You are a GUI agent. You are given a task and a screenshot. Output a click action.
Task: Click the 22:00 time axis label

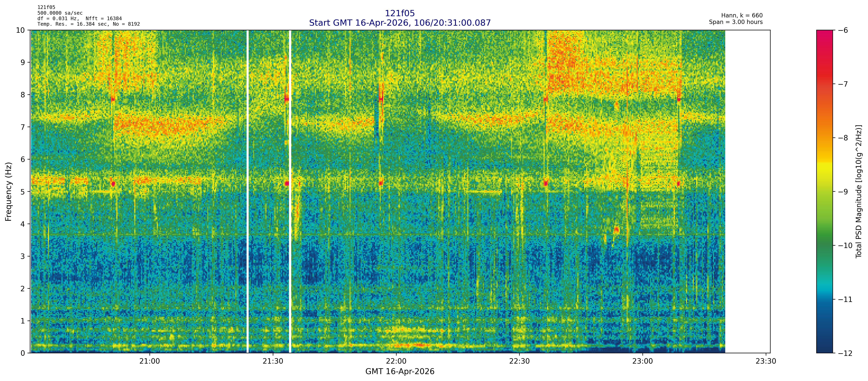(x=396, y=361)
